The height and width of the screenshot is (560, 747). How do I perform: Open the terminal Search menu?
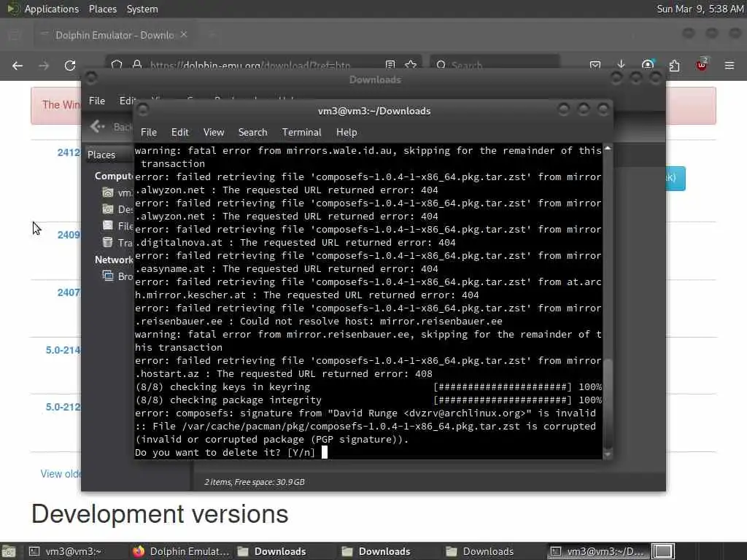coord(252,133)
